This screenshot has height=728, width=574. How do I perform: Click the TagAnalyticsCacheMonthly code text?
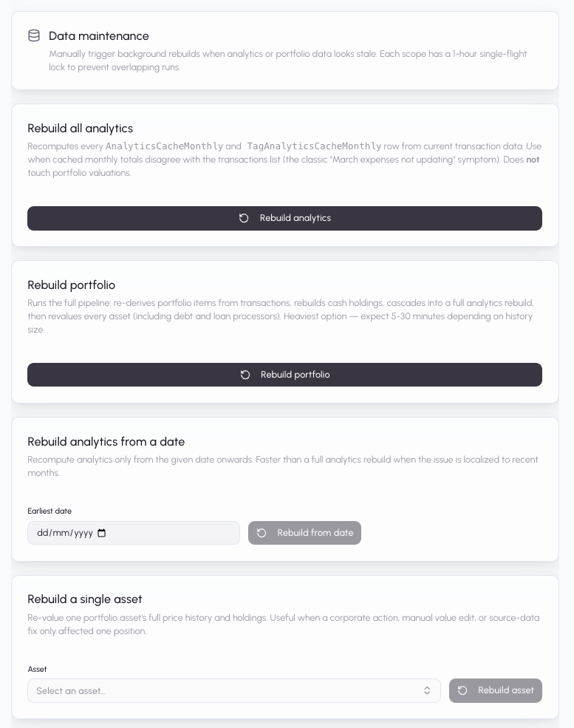pyautogui.click(x=314, y=146)
